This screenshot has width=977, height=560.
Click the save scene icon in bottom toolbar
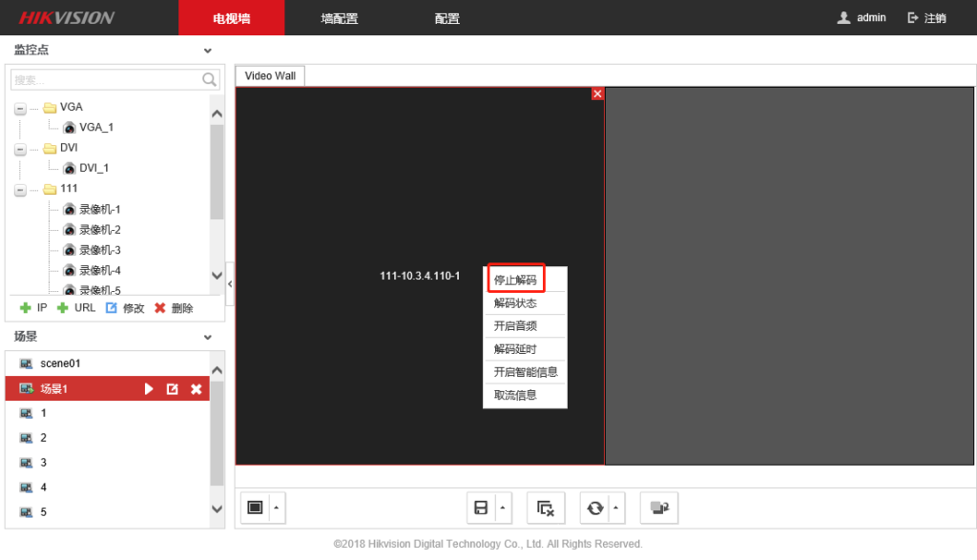click(480, 508)
